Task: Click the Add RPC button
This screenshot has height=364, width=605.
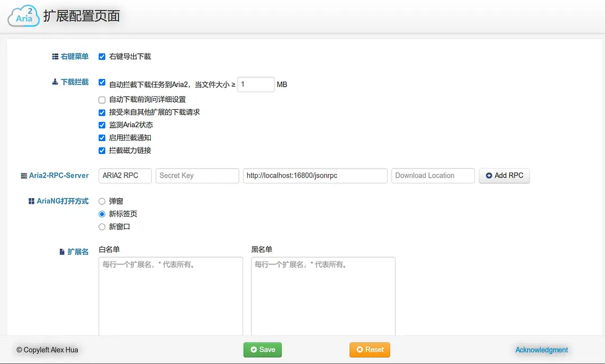Action: (504, 175)
